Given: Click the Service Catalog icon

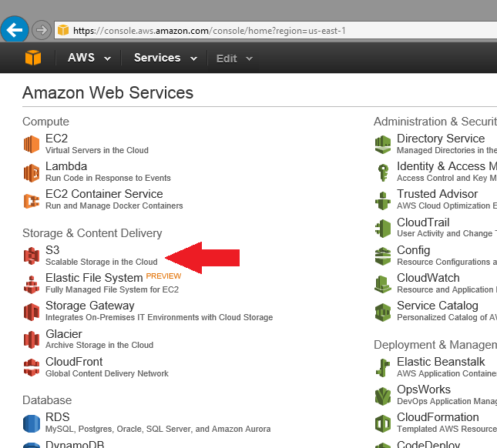Looking at the screenshot, I should [x=383, y=313].
